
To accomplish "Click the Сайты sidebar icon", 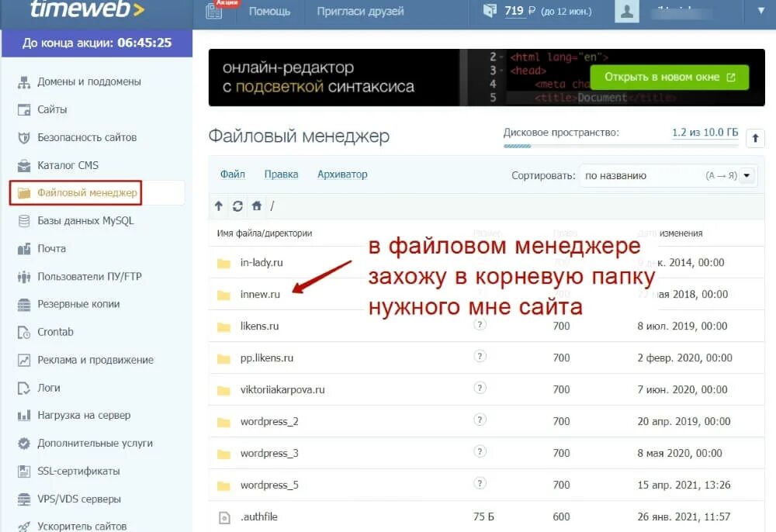I will click(24, 110).
